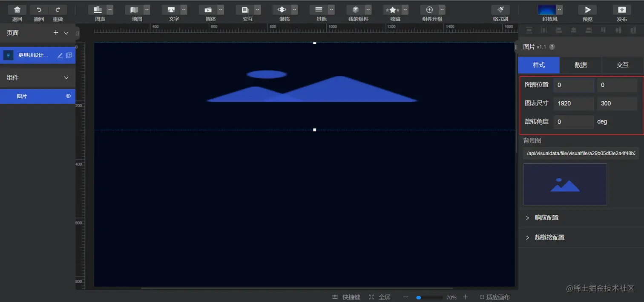Select the mountain image on canvas
Image resolution: width=644 pixels, height=302 pixels.
coord(312,87)
